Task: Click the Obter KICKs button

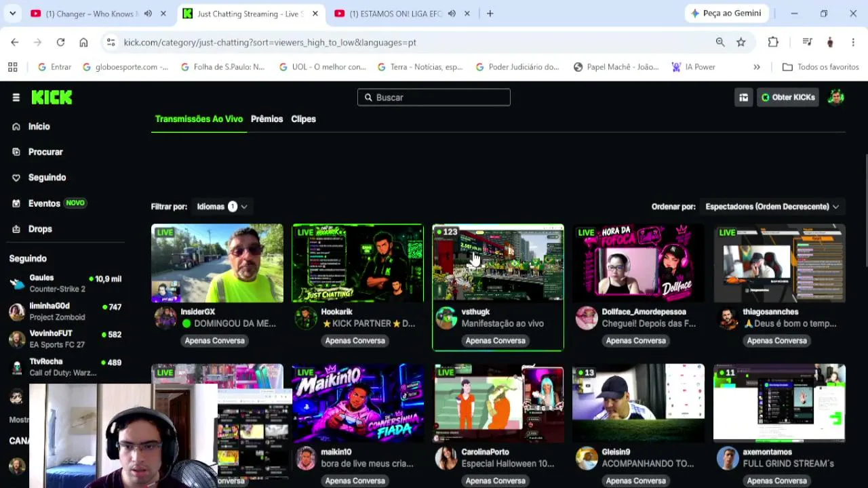Action: [x=788, y=98]
